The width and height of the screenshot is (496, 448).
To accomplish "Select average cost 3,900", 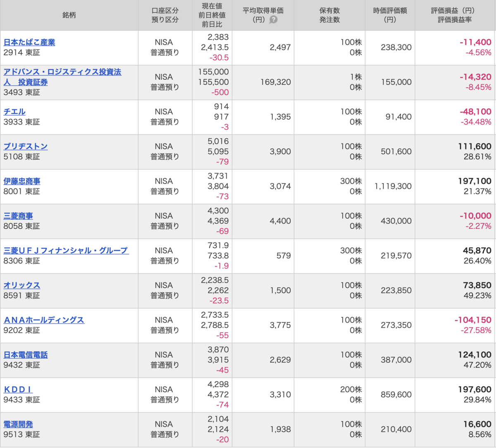I will 280,151.
